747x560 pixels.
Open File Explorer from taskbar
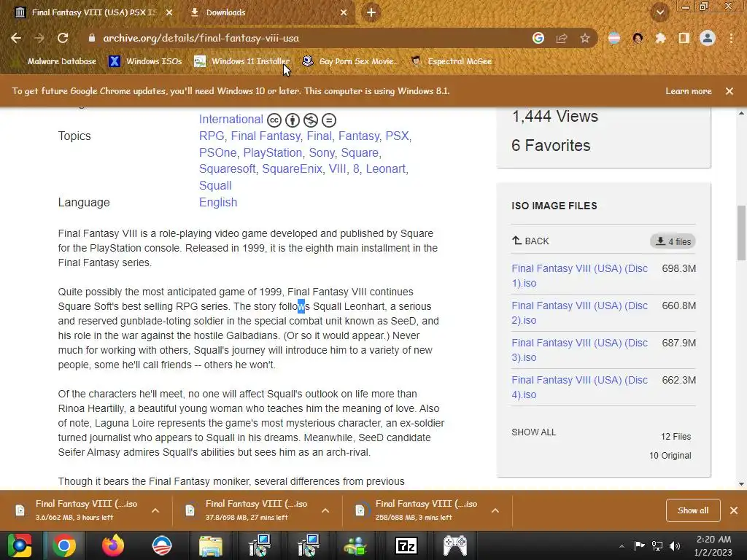pyautogui.click(x=211, y=545)
